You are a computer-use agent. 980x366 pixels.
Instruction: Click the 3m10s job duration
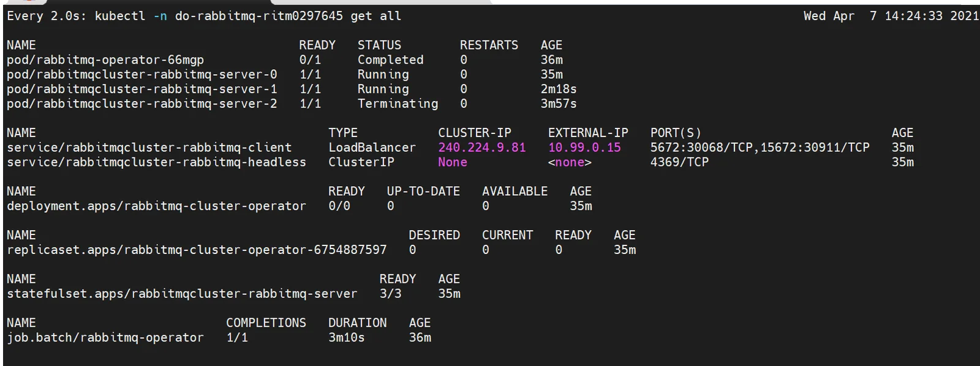(347, 338)
